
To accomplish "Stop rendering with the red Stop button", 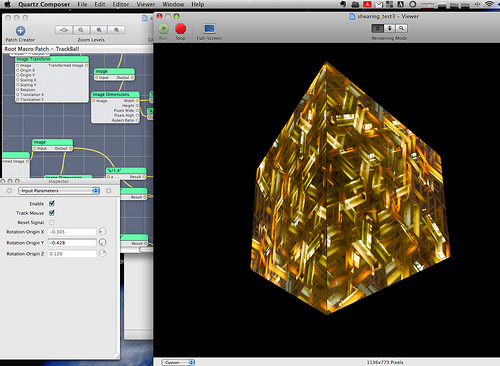I will pos(180,29).
